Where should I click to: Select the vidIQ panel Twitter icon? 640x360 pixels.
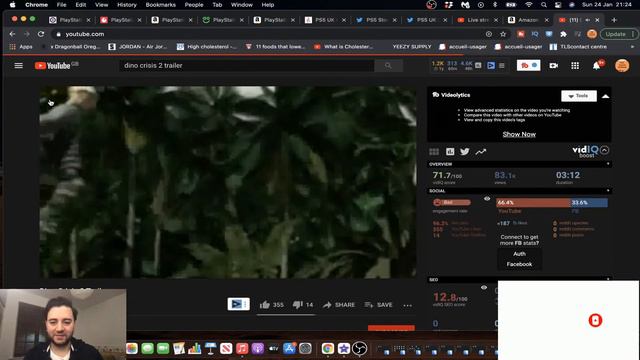point(464,152)
